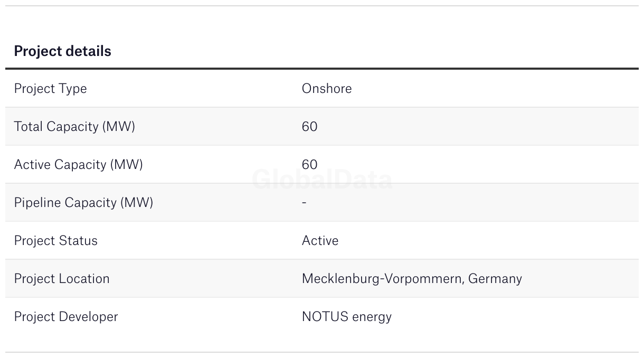Select the "Project Developer" row label
This screenshot has height=358, width=644.
(x=66, y=317)
